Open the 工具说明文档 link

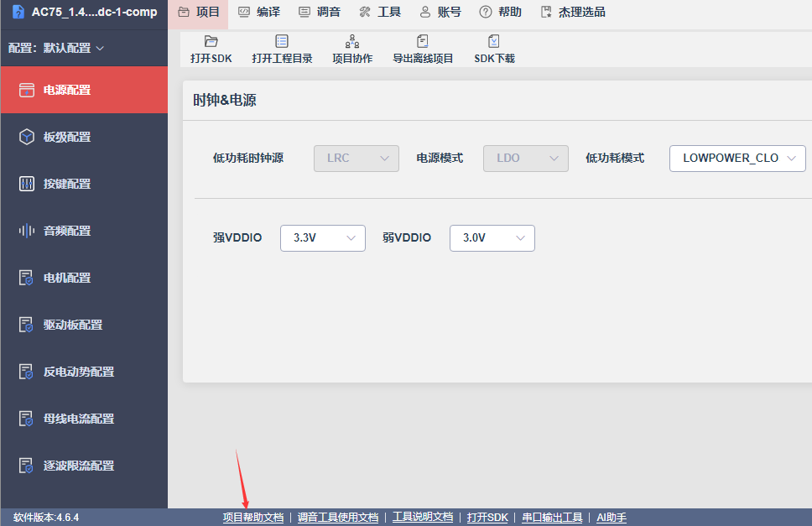click(423, 518)
